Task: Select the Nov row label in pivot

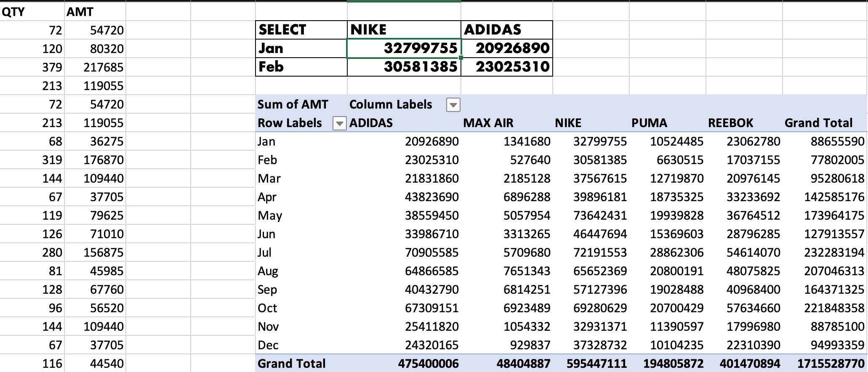Action: tap(301, 327)
